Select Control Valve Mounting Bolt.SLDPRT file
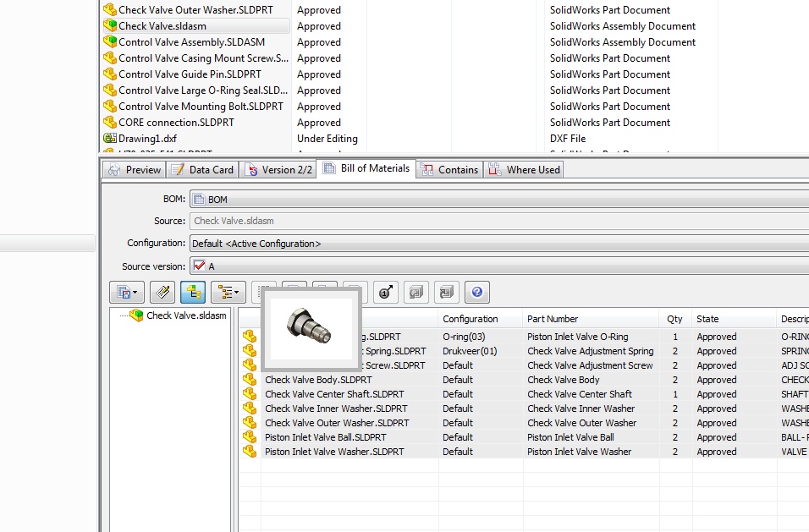 pos(201,107)
